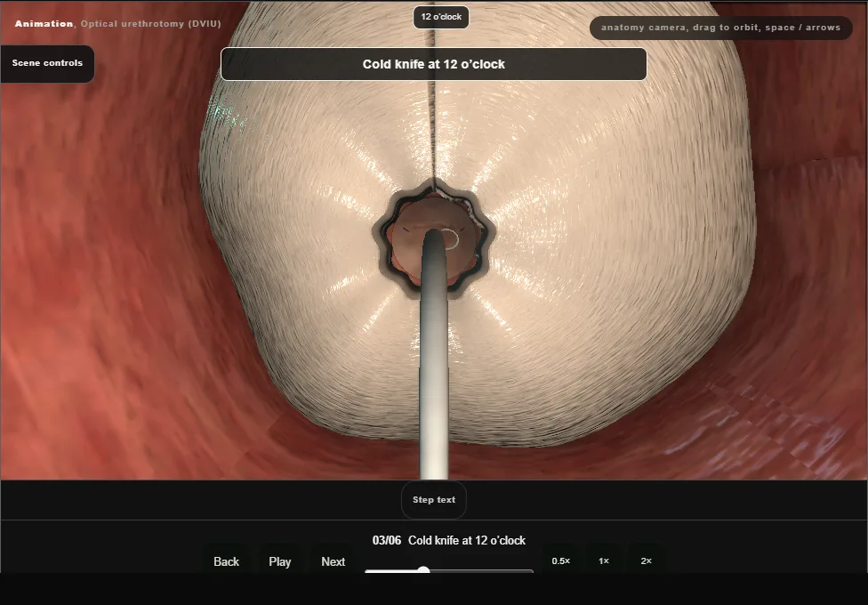The height and width of the screenshot is (605, 868).
Task: Go Back to the previous step
Action: (226, 561)
